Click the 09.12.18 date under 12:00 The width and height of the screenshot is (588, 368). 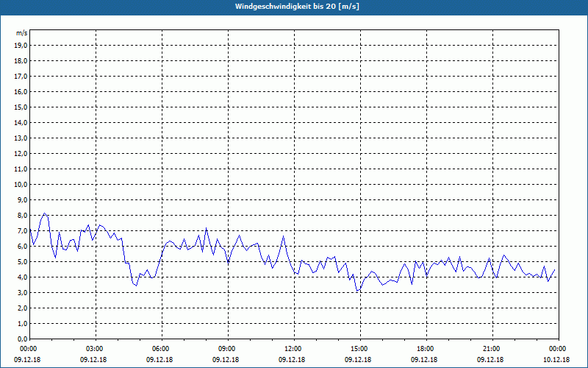click(x=292, y=360)
